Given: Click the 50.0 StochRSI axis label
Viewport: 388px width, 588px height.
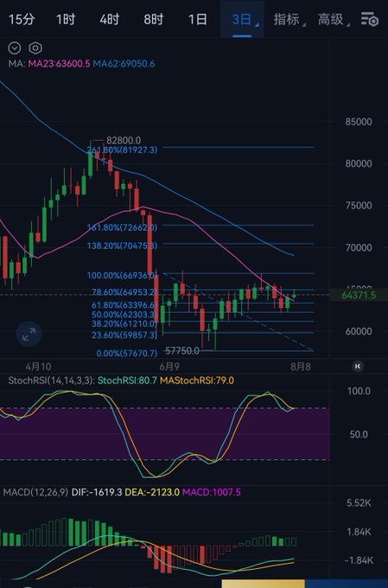Looking at the screenshot, I should [359, 435].
